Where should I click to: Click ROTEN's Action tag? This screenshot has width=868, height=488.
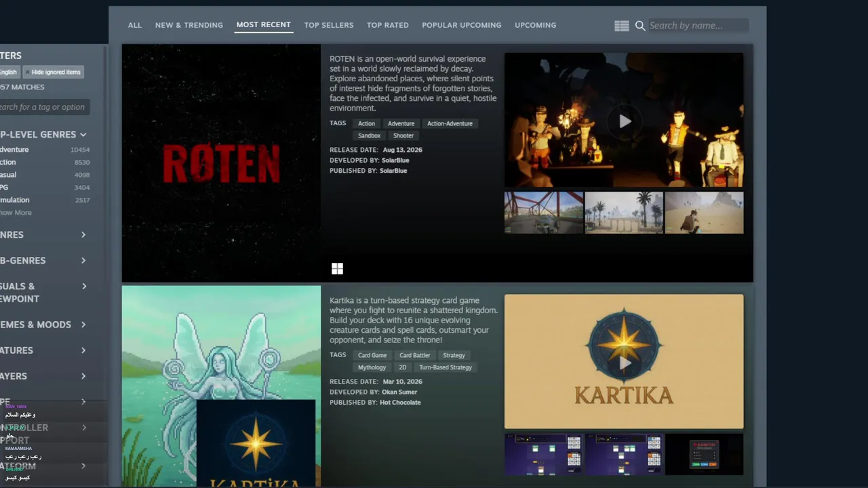pos(366,123)
